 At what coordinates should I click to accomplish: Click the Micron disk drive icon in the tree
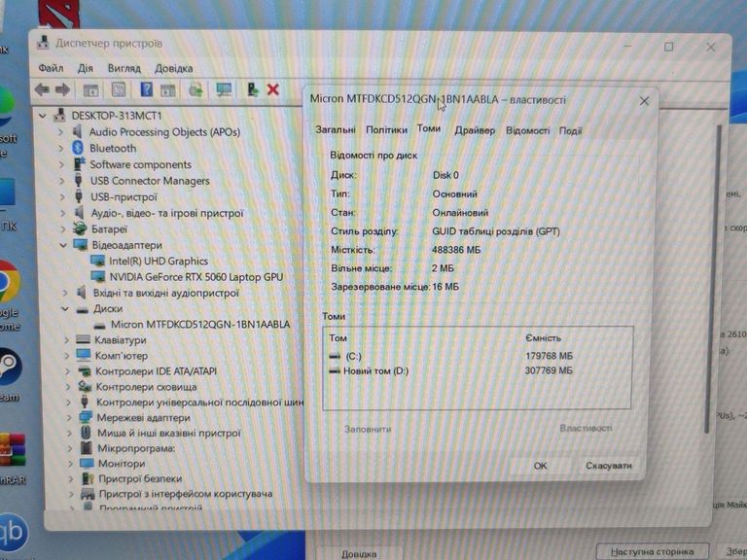pyautogui.click(x=99, y=326)
